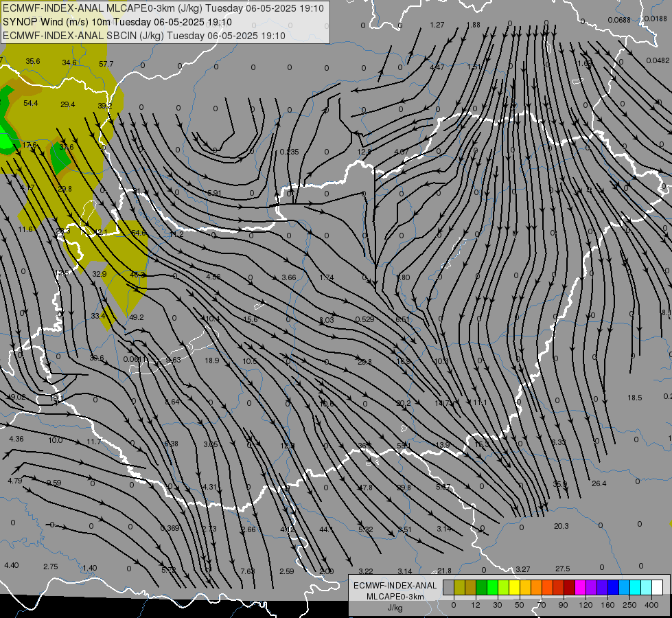This screenshot has height=618, width=672.
Task: Click the map value 0.369
Action: click(x=170, y=528)
